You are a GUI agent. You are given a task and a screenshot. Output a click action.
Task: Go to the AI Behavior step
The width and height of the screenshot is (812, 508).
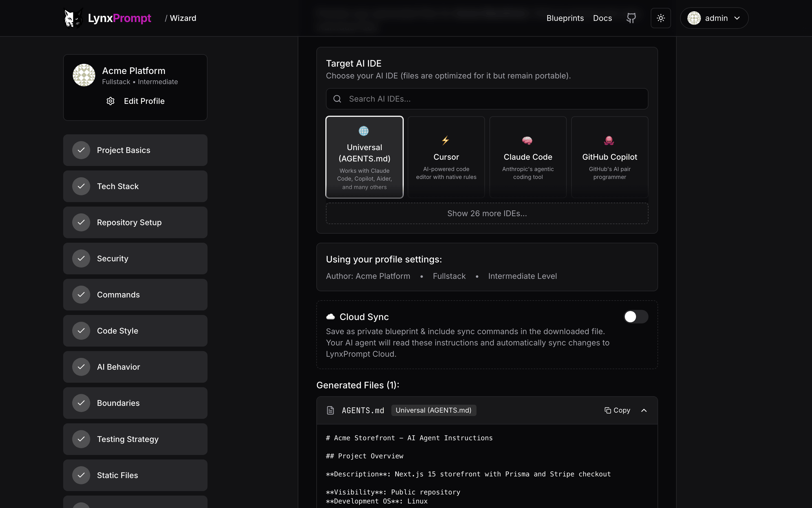click(135, 367)
